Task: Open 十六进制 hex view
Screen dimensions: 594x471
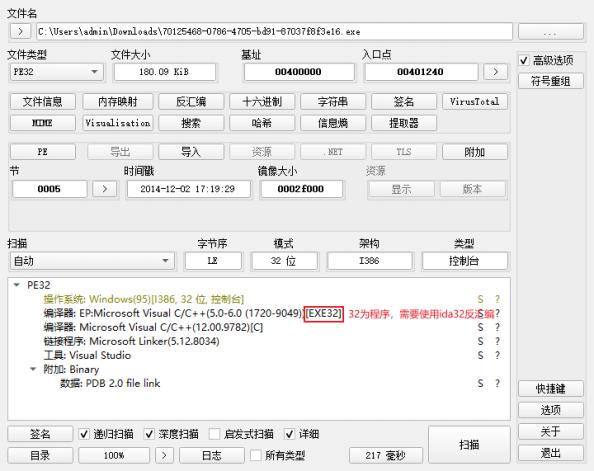Action: [262, 102]
